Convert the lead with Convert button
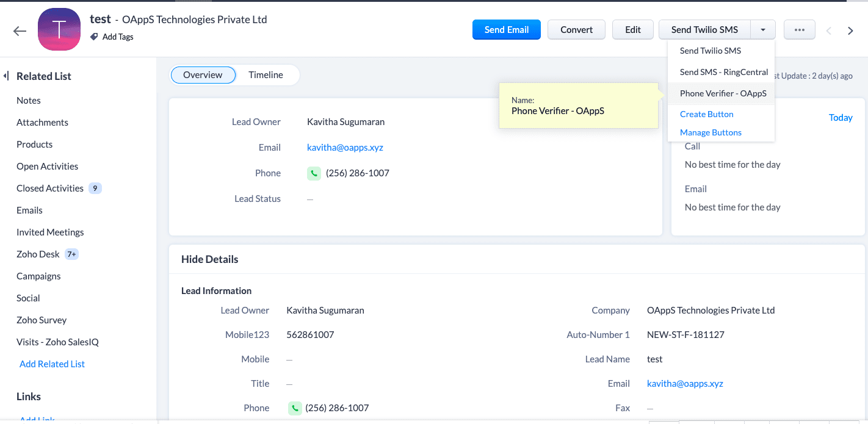Screen dimensions: 868x424 [x=576, y=30]
